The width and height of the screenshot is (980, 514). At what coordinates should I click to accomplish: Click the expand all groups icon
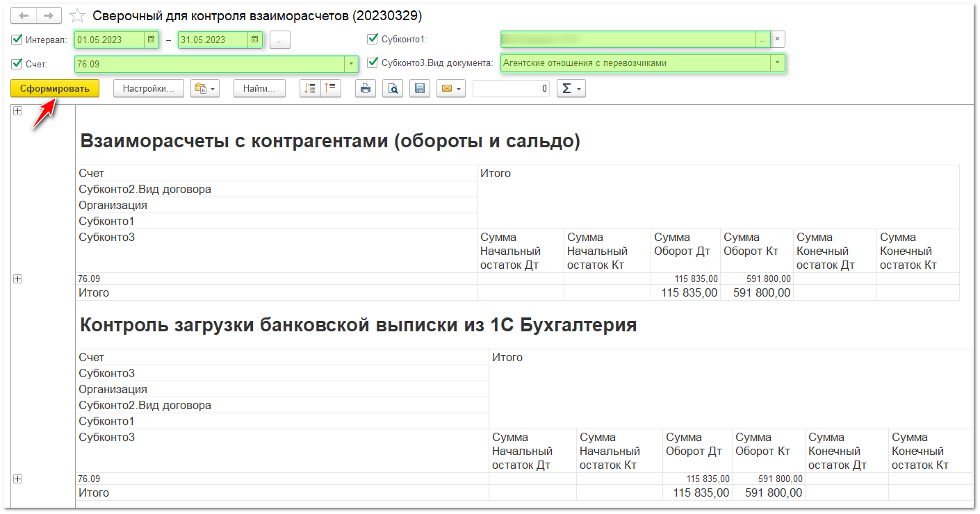(310, 89)
